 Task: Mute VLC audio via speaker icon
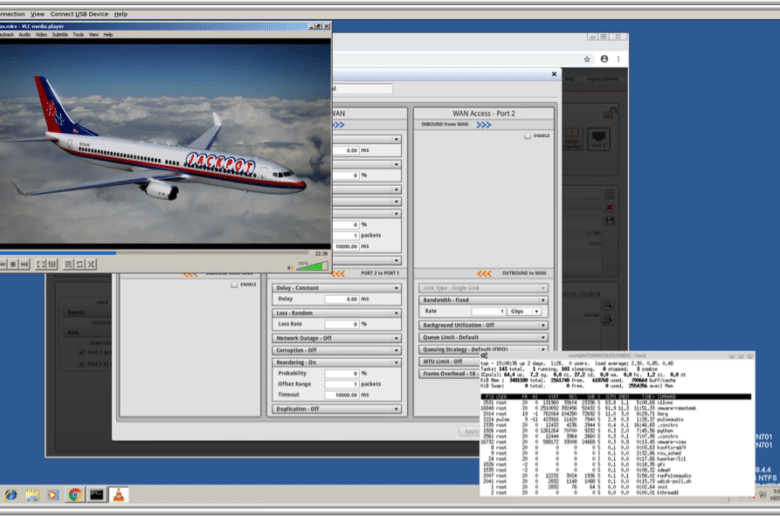(x=291, y=267)
